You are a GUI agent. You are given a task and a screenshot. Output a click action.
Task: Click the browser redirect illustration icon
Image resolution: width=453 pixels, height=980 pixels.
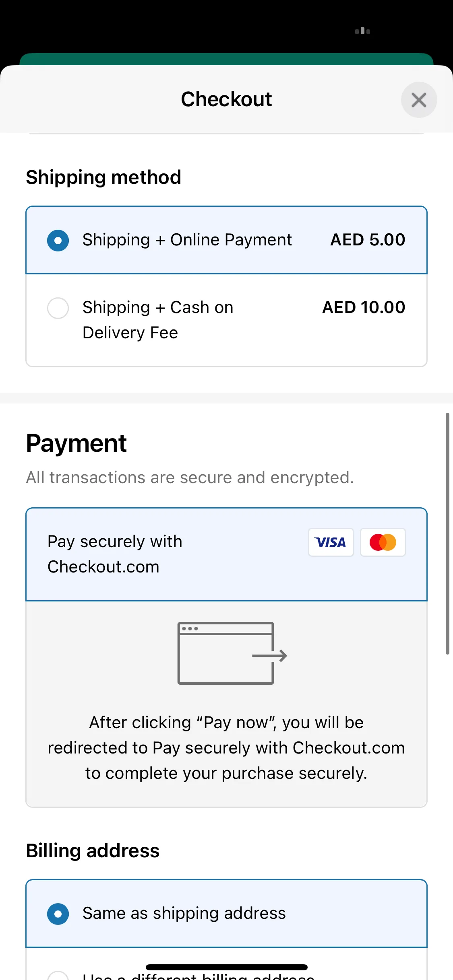point(232,653)
